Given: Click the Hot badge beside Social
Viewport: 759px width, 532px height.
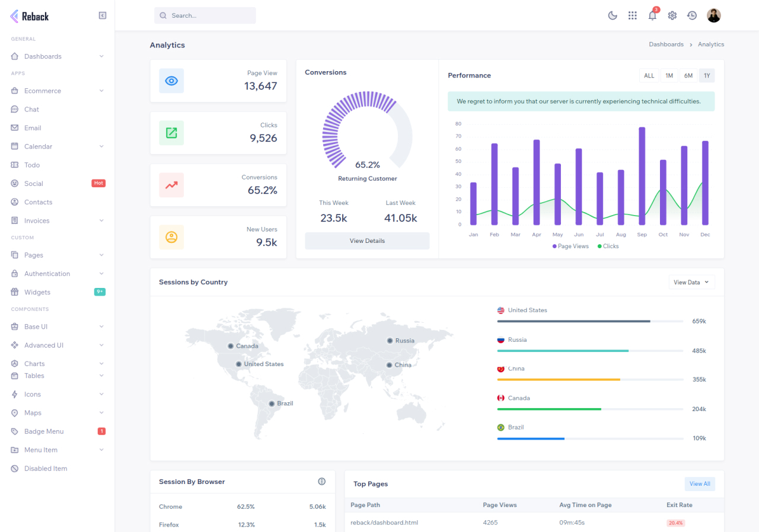Looking at the screenshot, I should click(x=98, y=183).
